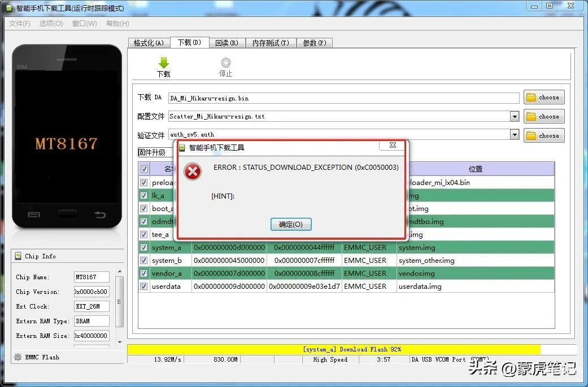588x387 pixels.
Task: Click the auth_sv5.auth field
Action: pyautogui.click(x=339, y=134)
